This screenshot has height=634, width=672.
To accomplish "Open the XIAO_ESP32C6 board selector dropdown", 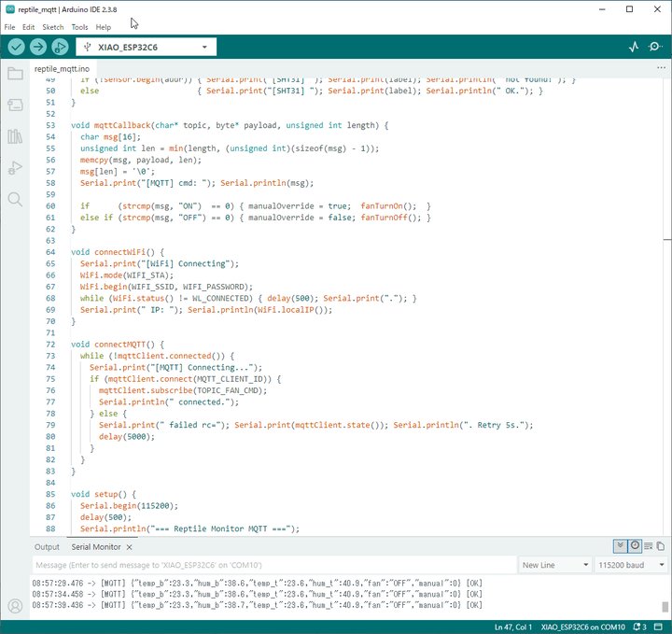I will (x=147, y=47).
